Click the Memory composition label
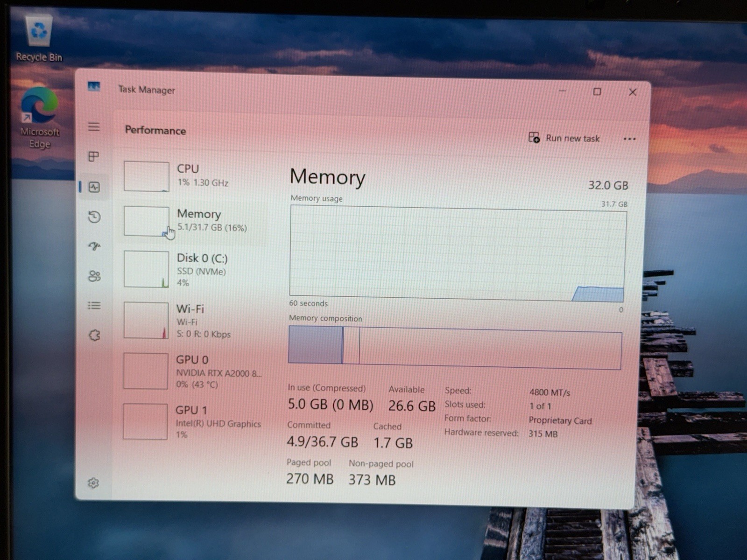The width and height of the screenshot is (747, 560). [325, 318]
